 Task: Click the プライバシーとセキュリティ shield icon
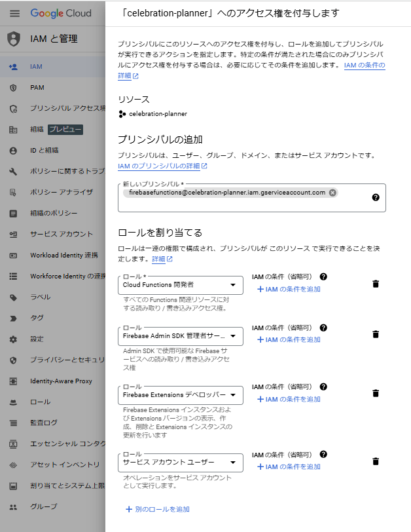click(13, 360)
